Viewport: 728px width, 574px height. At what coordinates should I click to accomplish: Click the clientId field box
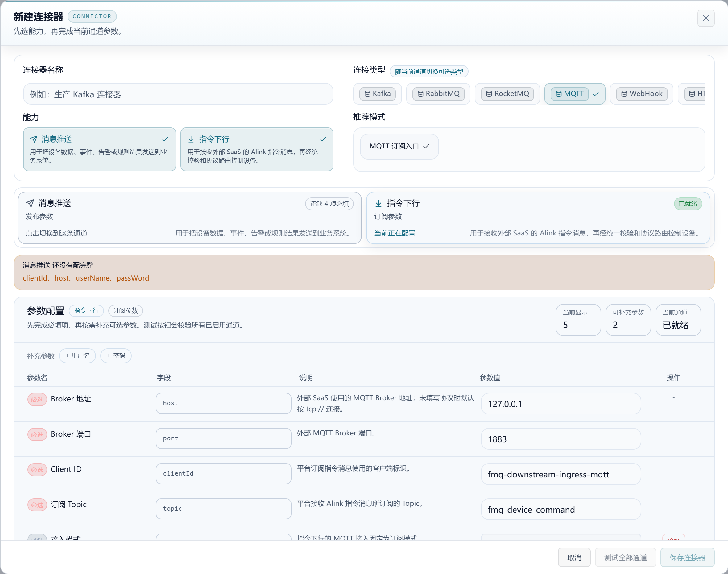tap(223, 473)
